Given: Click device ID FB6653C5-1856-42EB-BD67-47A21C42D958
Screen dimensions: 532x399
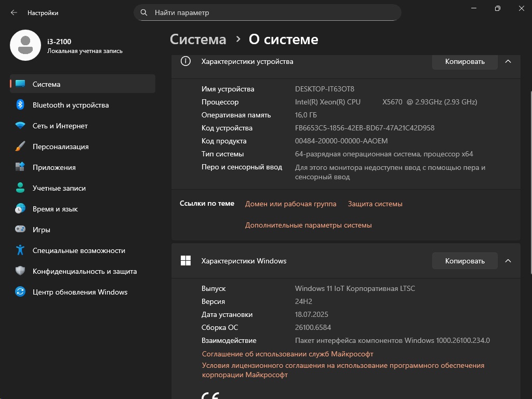Looking at the screenshot, I should [x=364, y=128].
